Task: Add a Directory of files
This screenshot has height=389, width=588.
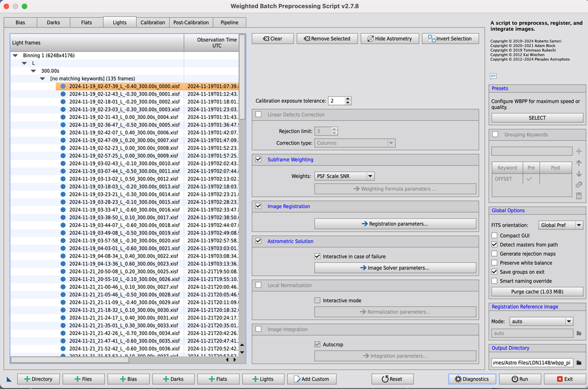Action: pyautogui.click(x=38, y=379)
